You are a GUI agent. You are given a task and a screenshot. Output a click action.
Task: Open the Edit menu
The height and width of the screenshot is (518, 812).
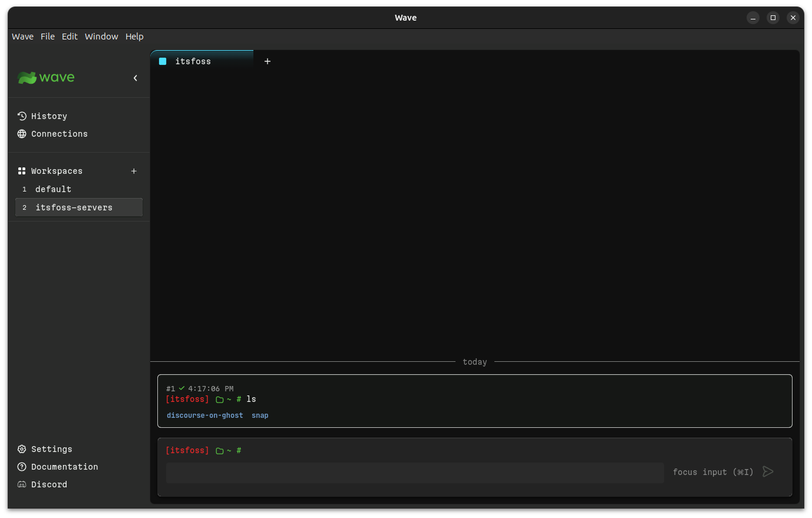click(x=70, y=37)
